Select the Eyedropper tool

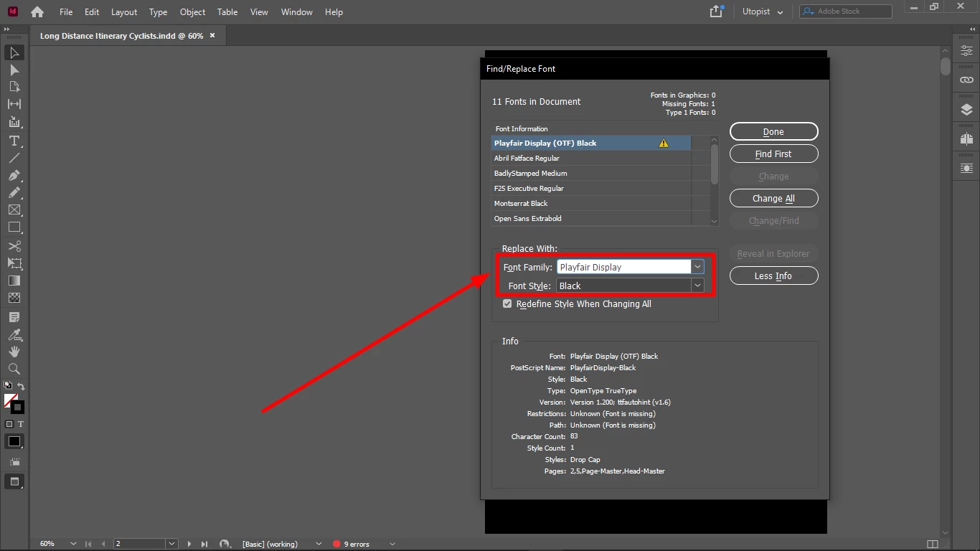coord(14,335)
